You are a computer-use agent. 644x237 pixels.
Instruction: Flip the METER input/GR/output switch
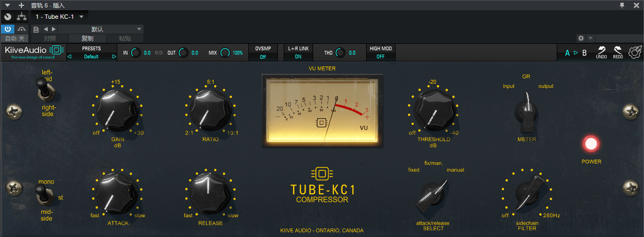(527, 112)
